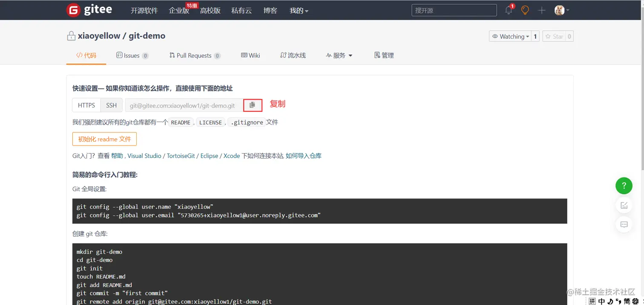Click the private repository lock icon
This screenshot has height=305, width=644.
tap(71, 36)
